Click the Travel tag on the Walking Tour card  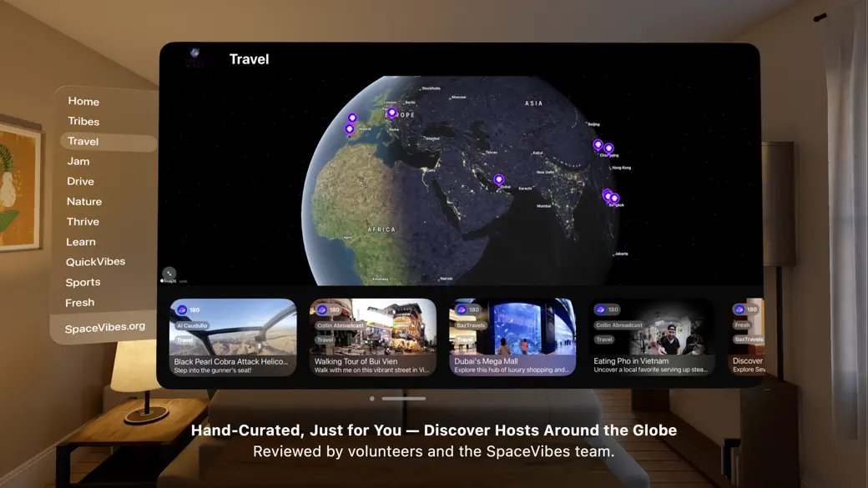click(x=325, y=340)
